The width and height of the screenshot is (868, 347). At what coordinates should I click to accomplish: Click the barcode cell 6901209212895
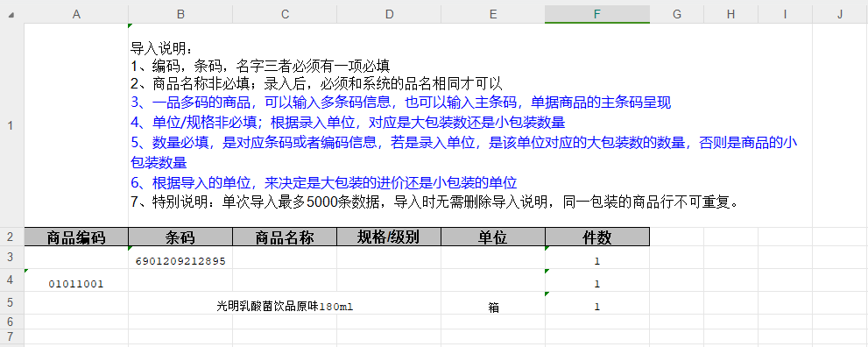pyautogui.click(x=180, y=258)
